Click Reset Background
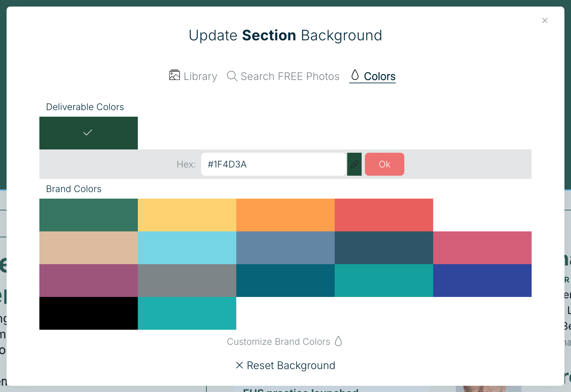The height and width of the screenshot is (392, 571). click(x=285, y=365)
